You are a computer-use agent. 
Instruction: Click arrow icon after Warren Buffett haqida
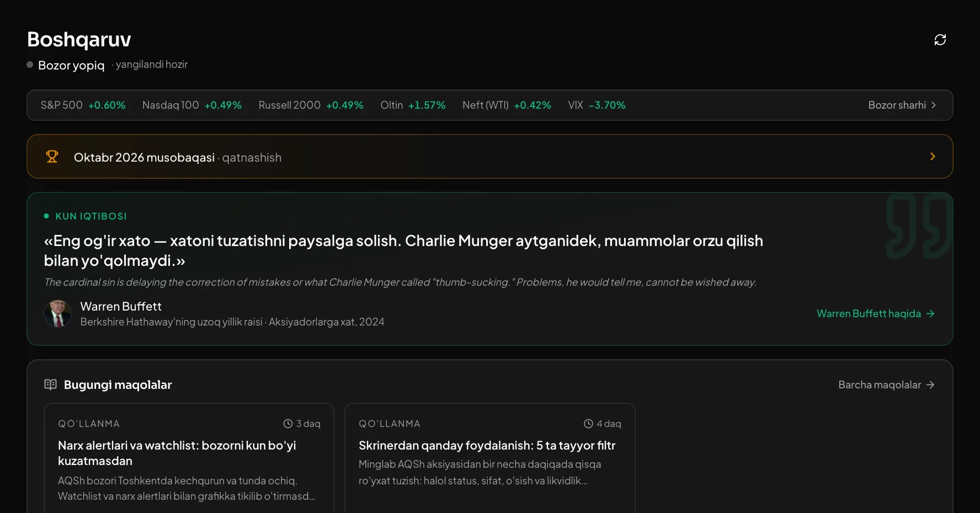(930, 313)
